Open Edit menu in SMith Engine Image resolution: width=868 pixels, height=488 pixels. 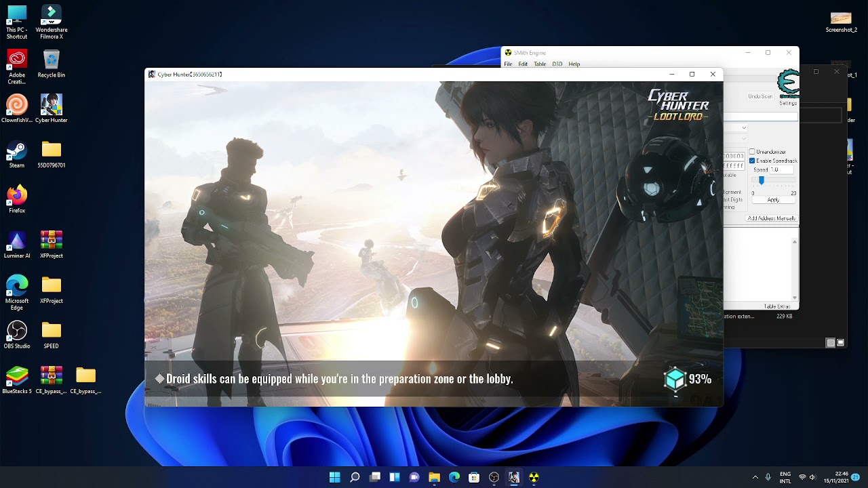coord(523,64)
